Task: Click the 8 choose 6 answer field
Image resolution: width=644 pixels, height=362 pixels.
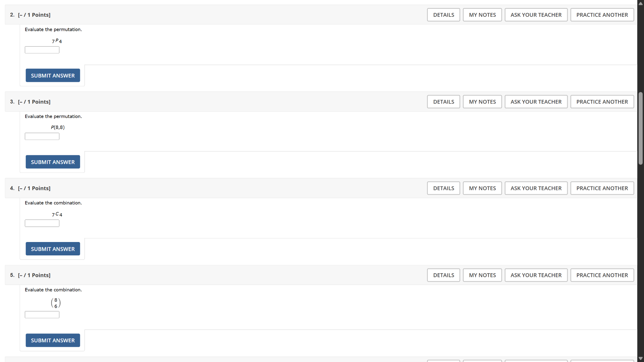Action: (x=42, y=314)
